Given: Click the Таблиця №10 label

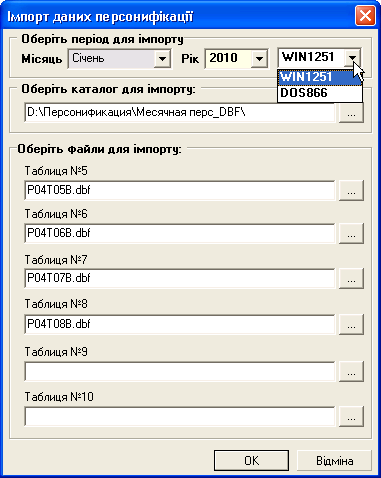Looking at the screenshot, I should coord(59,397).
